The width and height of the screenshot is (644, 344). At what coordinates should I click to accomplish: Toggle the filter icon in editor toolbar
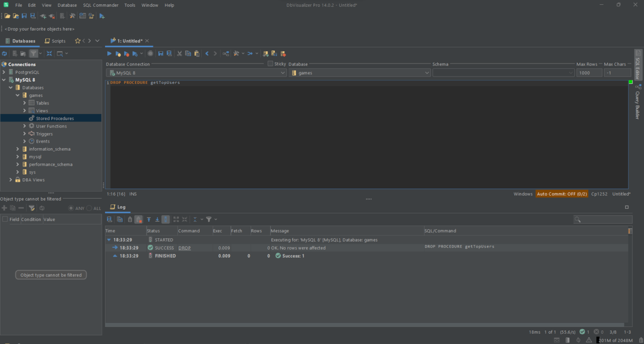(209, 219)
